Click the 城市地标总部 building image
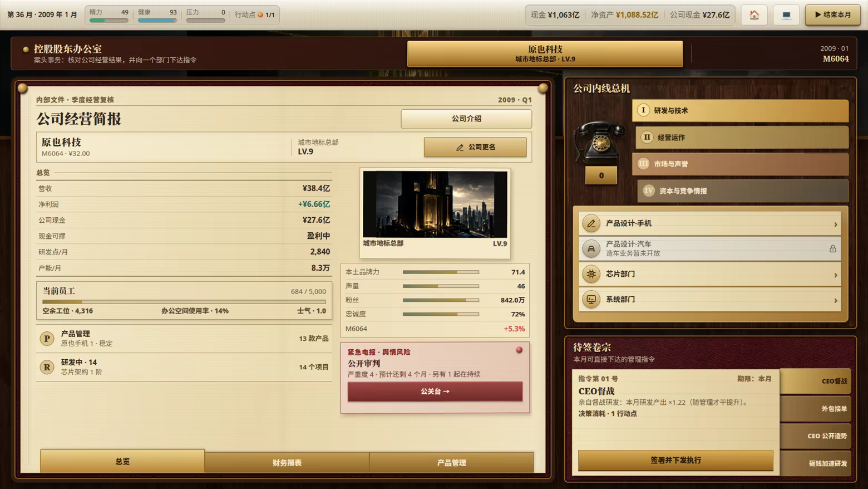 [435, 204]
